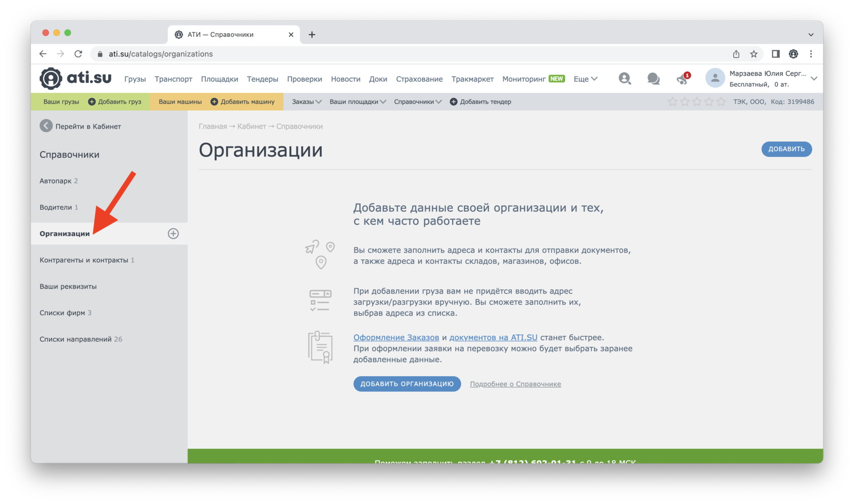Screen dimensions: 854x504
Task: Open the Площадки menu
Action: tap(220, 79)
